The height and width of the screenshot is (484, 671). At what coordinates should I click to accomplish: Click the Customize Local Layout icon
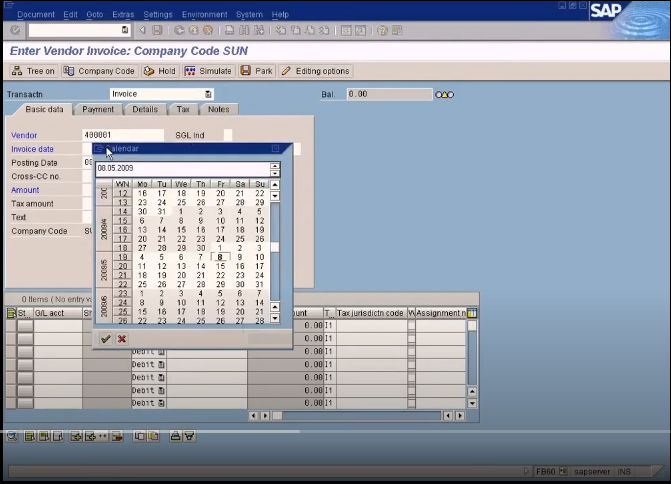click(397, 30)
